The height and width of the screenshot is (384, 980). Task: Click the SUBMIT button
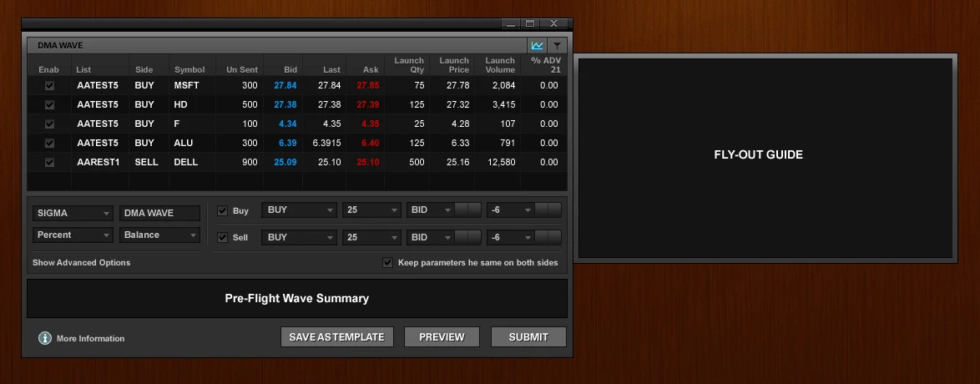coord(528,337)
